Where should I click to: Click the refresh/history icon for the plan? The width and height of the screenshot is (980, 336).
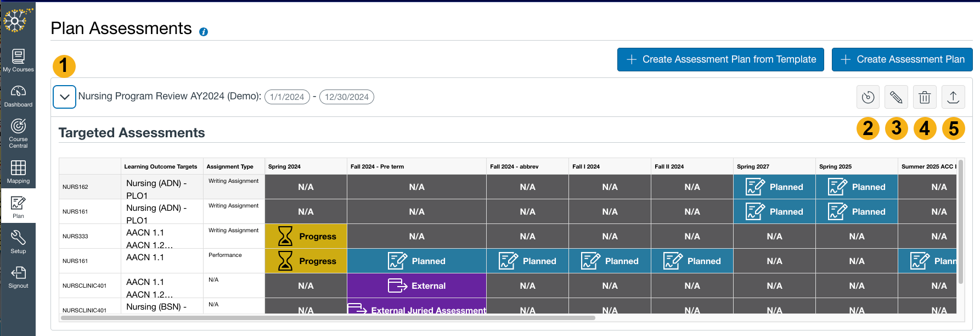[868, 97]
